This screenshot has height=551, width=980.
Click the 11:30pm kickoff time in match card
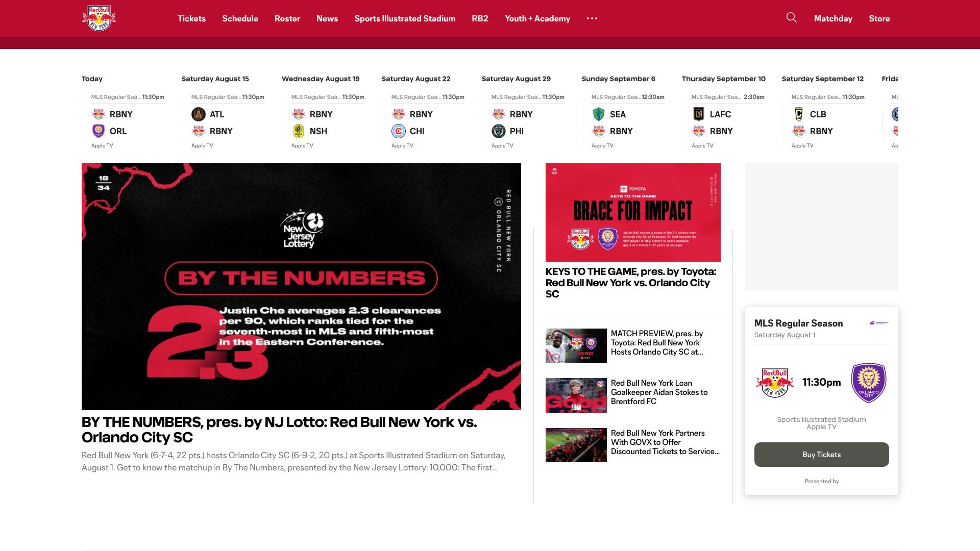(821, 382)
